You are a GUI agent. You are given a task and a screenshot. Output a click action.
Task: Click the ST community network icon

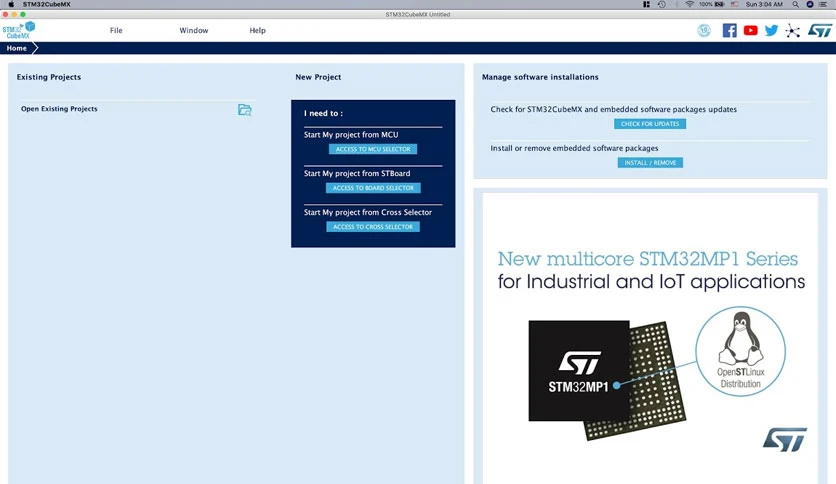click(x=792, y=30)
